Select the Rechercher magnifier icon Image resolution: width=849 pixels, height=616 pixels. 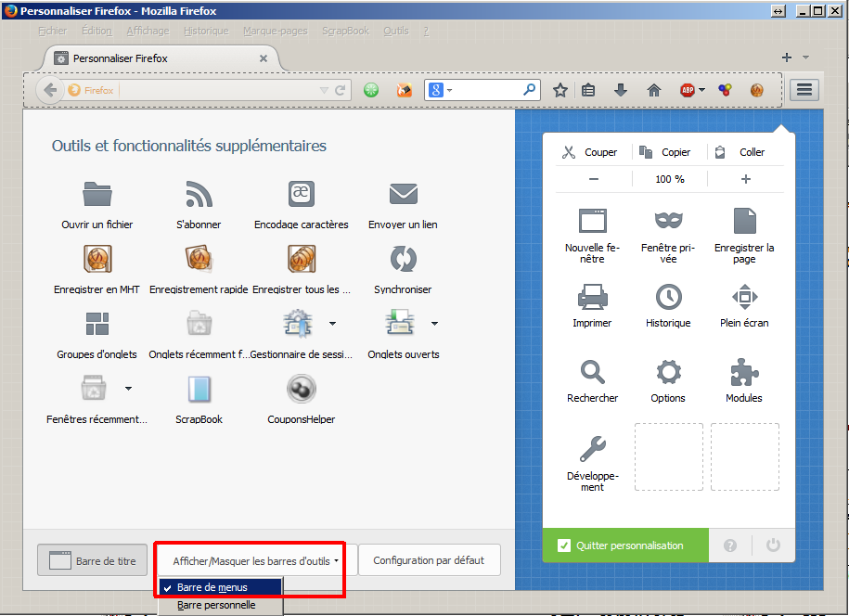[592, 372]
